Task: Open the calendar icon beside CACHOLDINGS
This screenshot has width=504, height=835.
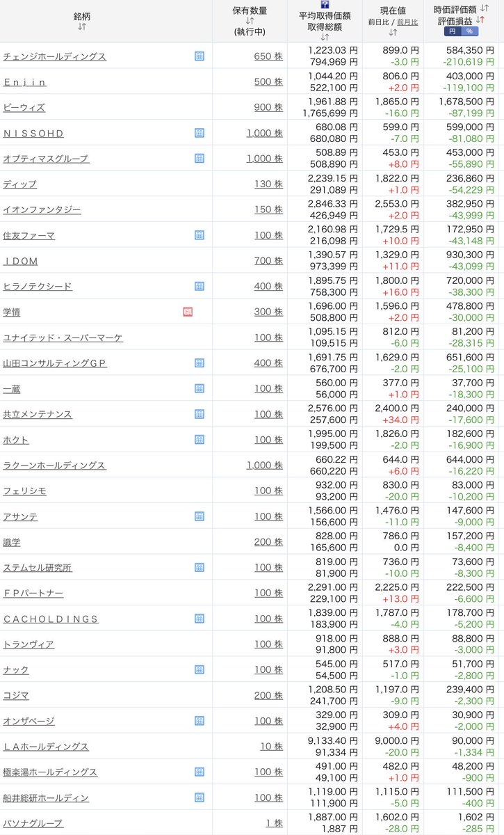Action: tap(199, 619)
